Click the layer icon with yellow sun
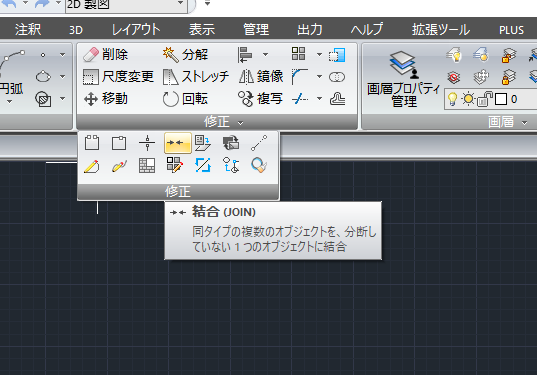The image size is (537, 375). click(481, 55)
